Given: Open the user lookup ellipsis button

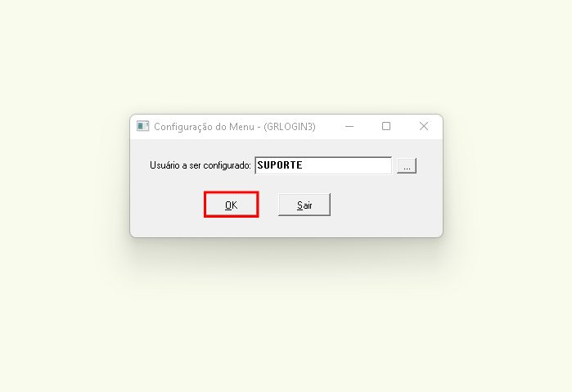Looking at the screenshot, I should (x=407, y=165).
